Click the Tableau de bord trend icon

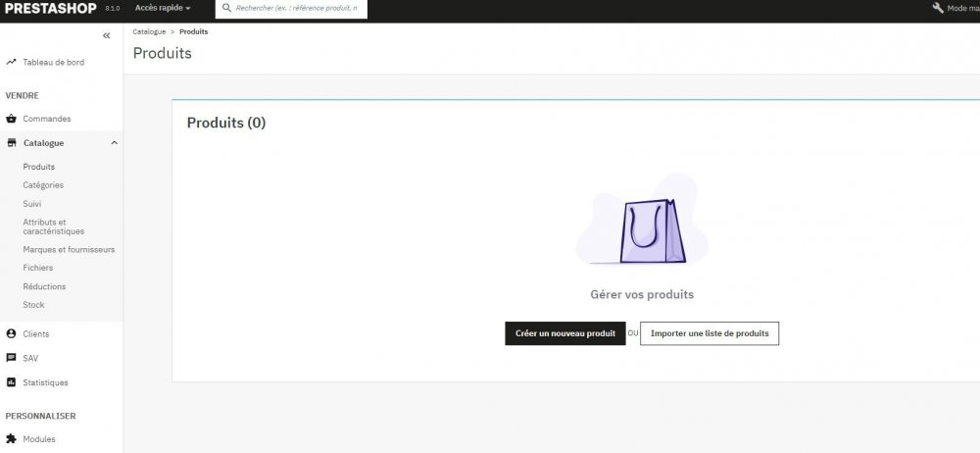tap(11, 62)
